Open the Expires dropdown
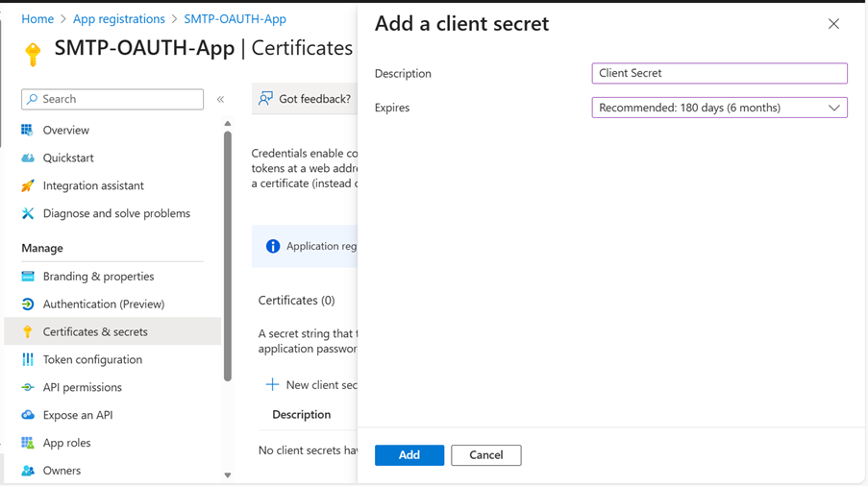The height and width of the screenshot is (486, 868). [x=719, y=108]
